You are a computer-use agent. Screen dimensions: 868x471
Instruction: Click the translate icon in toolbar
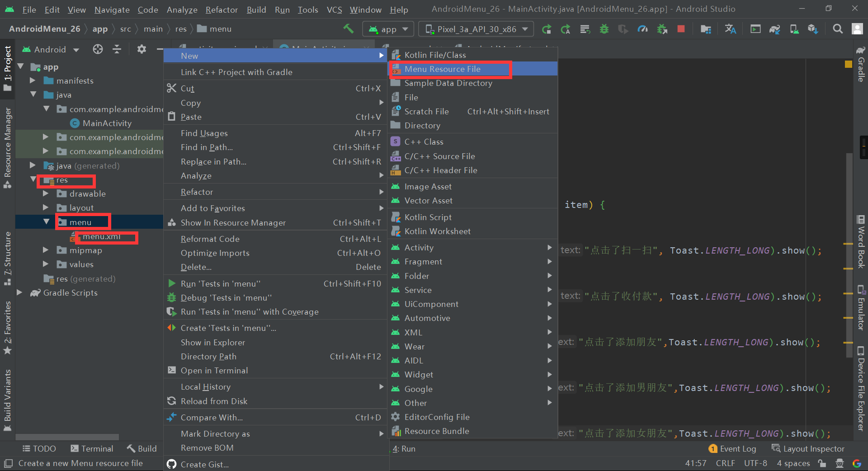730,29
